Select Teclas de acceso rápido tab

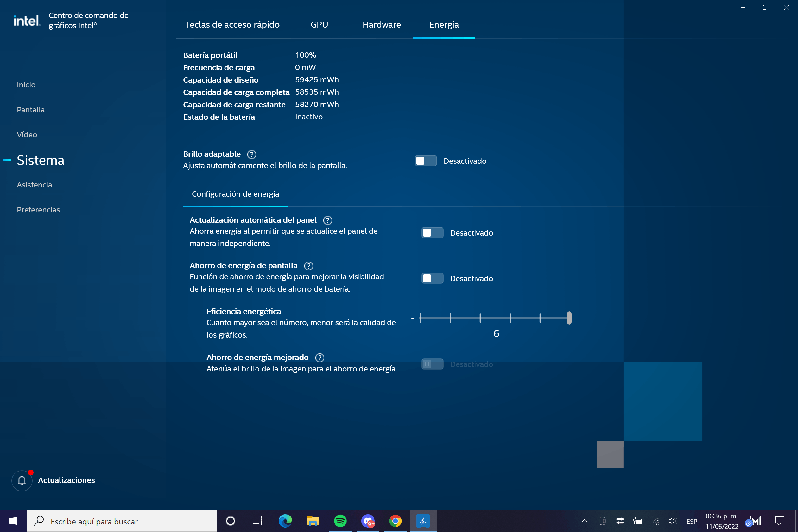click(232, 24)
